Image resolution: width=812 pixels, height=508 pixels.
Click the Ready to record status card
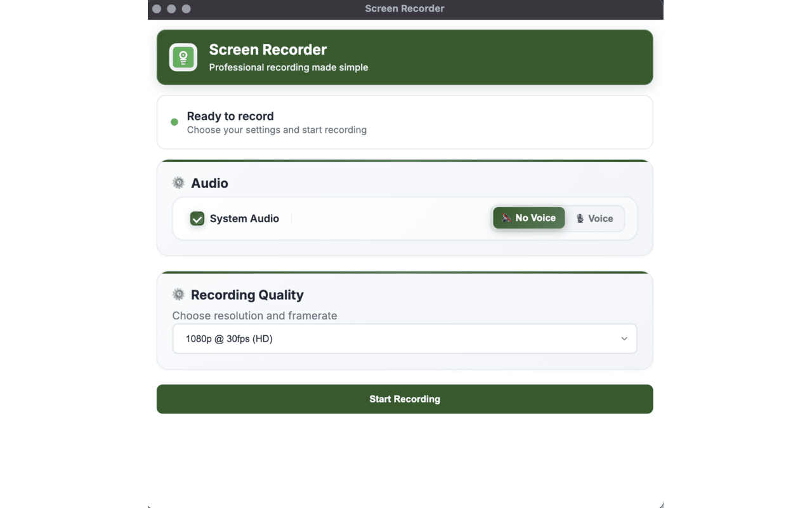point(405,122)
